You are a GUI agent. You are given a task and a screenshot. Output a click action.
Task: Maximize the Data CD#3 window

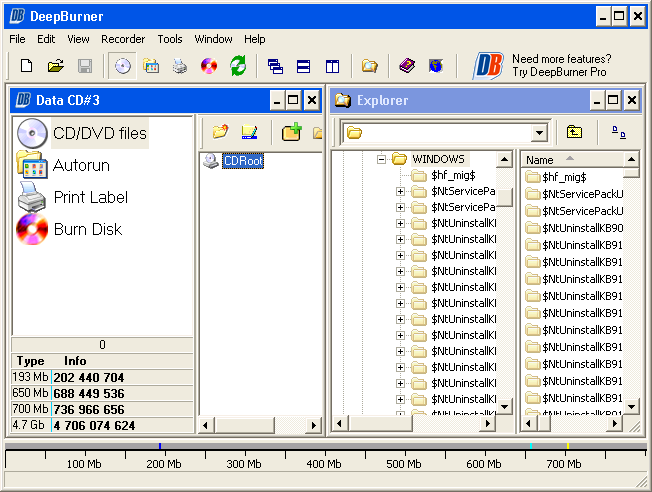pyautogui.click(x=293, y=100)
